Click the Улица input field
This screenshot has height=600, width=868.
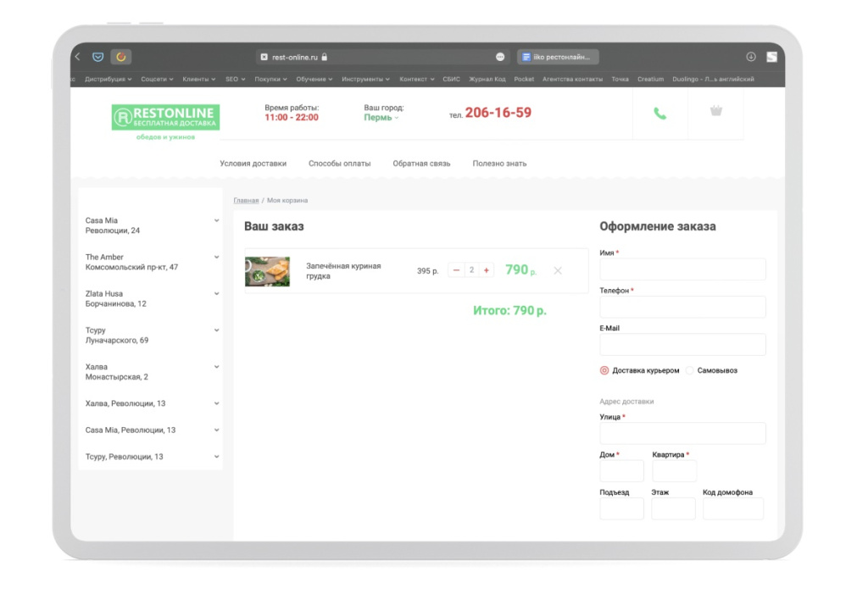pos(682,433)
